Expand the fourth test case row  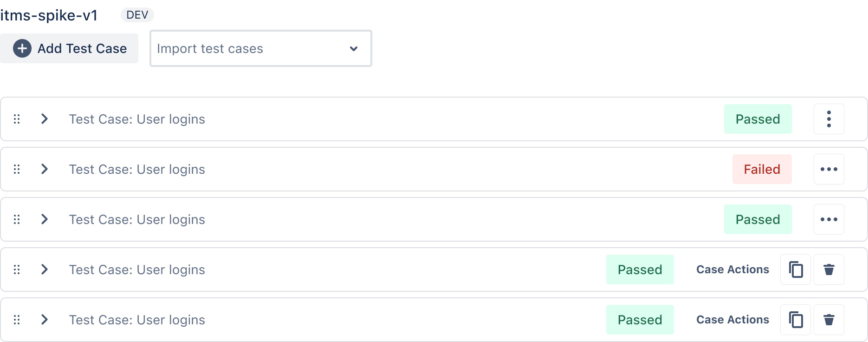coord(45,270)
